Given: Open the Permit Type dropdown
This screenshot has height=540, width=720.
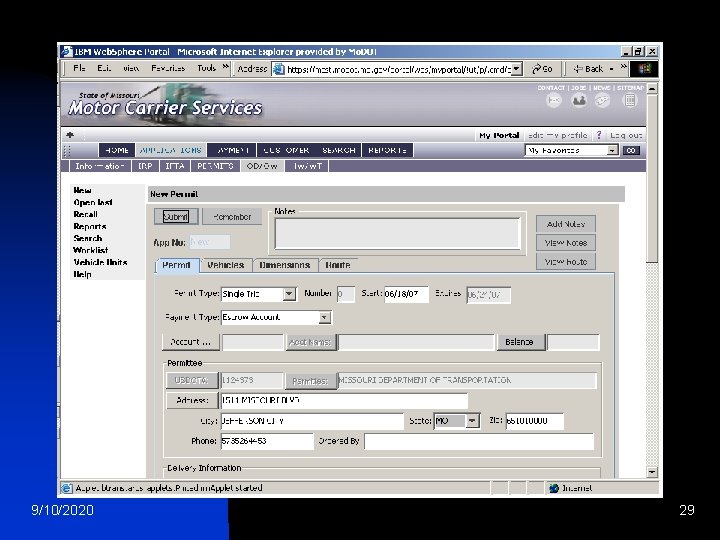Looking at the screenshot, I should click(289, 294).
